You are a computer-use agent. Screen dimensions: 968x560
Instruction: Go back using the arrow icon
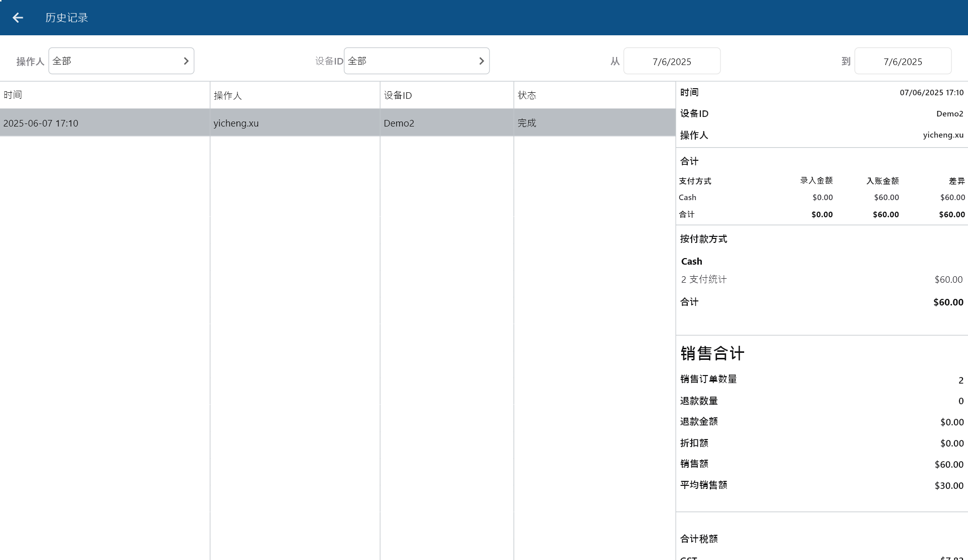18,18
